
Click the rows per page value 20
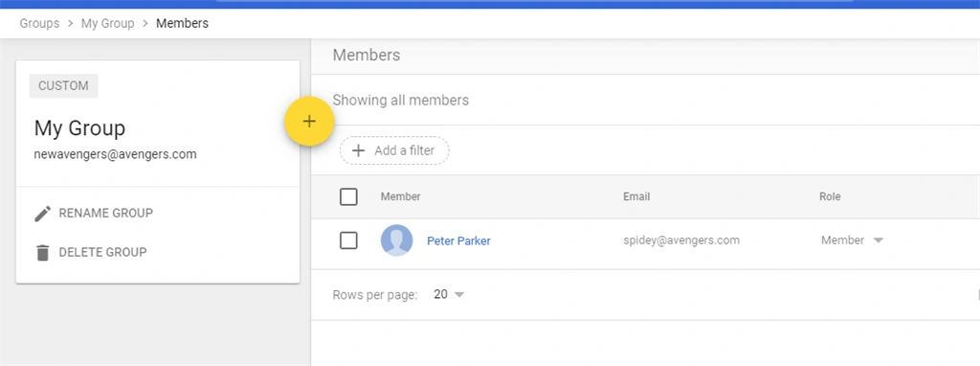tap(440, 294)
